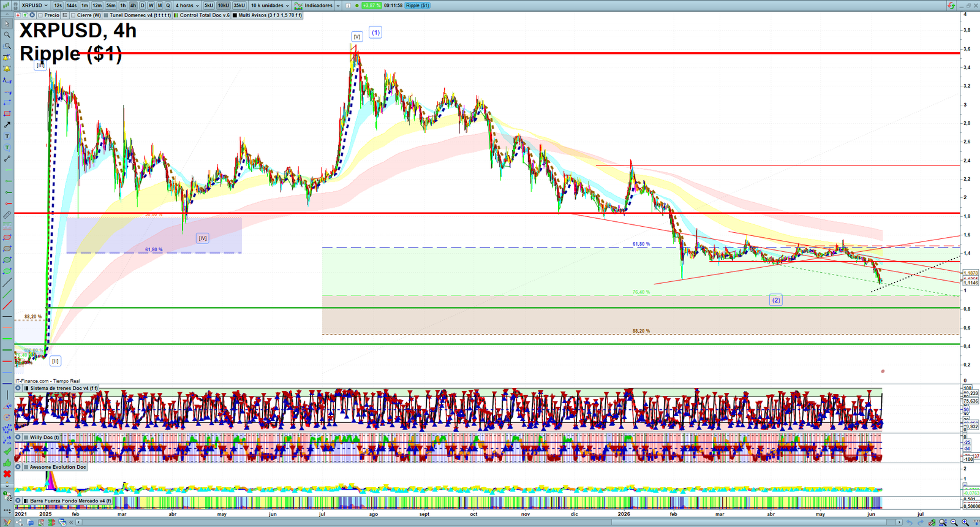Switch to daily D timeframe
The width and height of the screenshot is (980, 527).
[x=142, y=6]
